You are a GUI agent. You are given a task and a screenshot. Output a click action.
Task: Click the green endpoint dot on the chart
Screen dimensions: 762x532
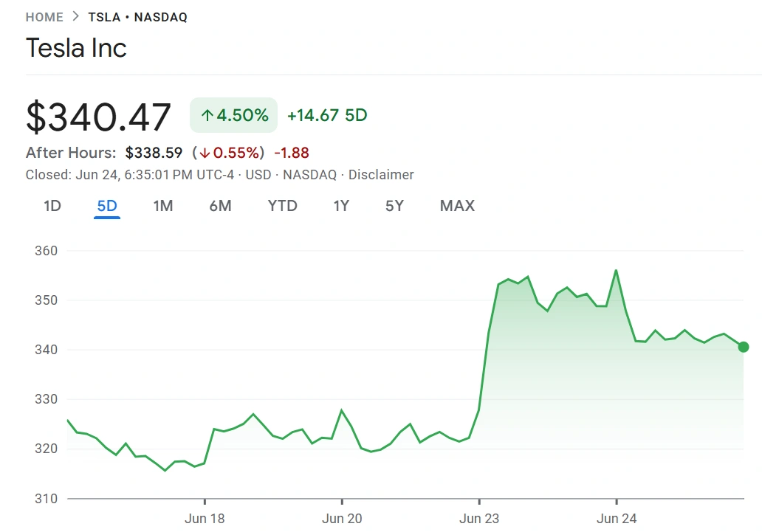743,347
